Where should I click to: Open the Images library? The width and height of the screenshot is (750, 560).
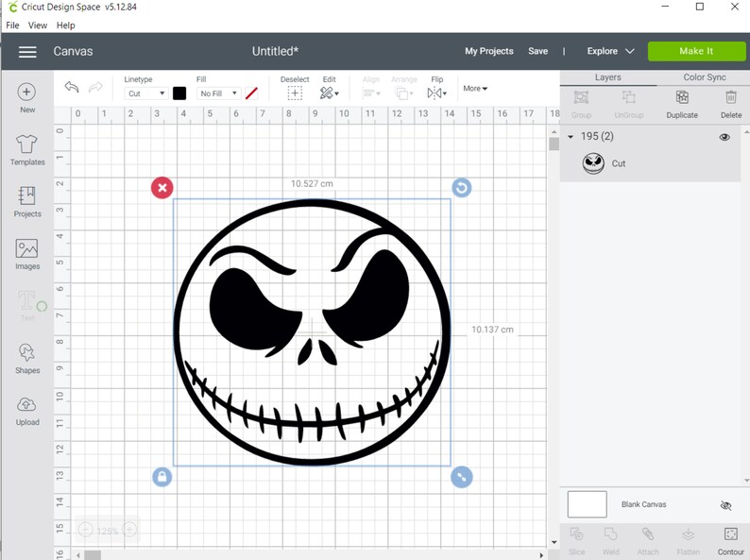tap(27, 254)
